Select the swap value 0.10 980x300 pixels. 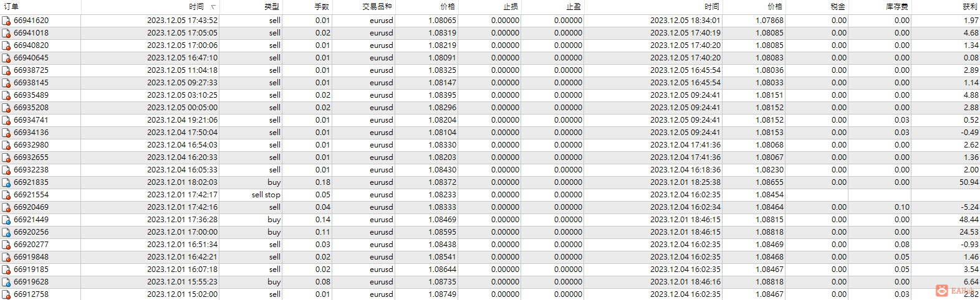tap(901, 207)
